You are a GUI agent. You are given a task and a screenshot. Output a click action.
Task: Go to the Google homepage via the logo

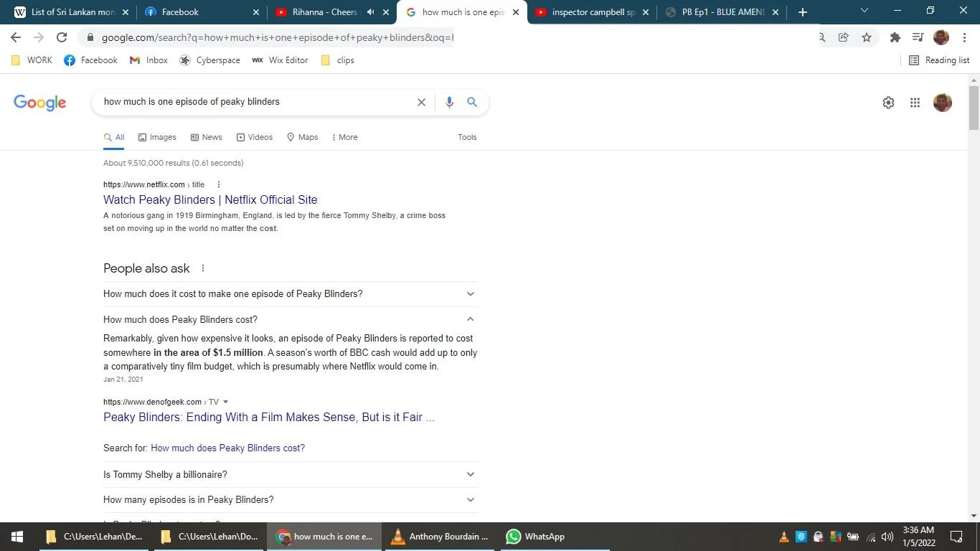tap(40, 103)
